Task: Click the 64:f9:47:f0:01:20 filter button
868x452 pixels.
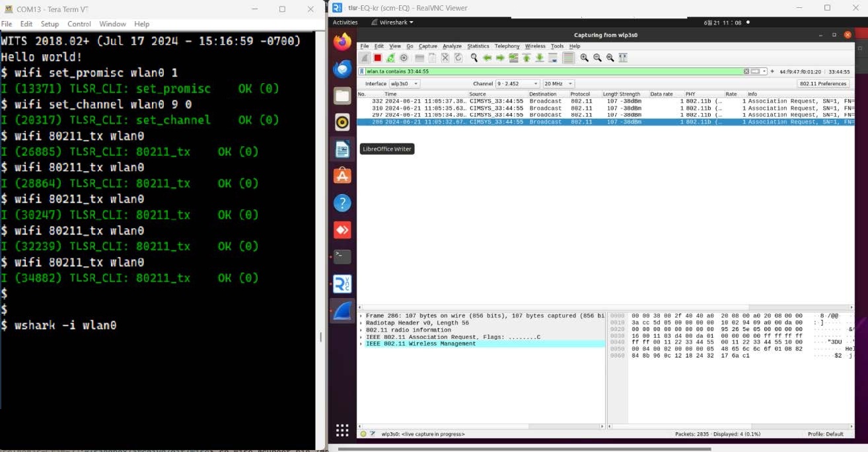Action: coord(800,71)
